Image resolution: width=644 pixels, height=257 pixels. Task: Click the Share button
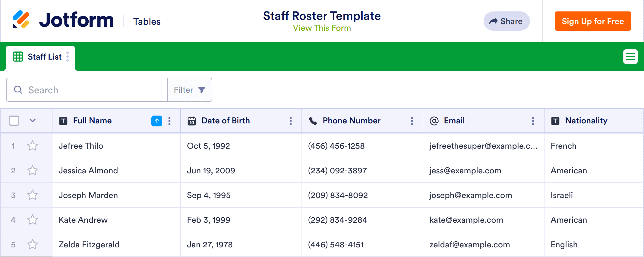[x=507, y=21]
